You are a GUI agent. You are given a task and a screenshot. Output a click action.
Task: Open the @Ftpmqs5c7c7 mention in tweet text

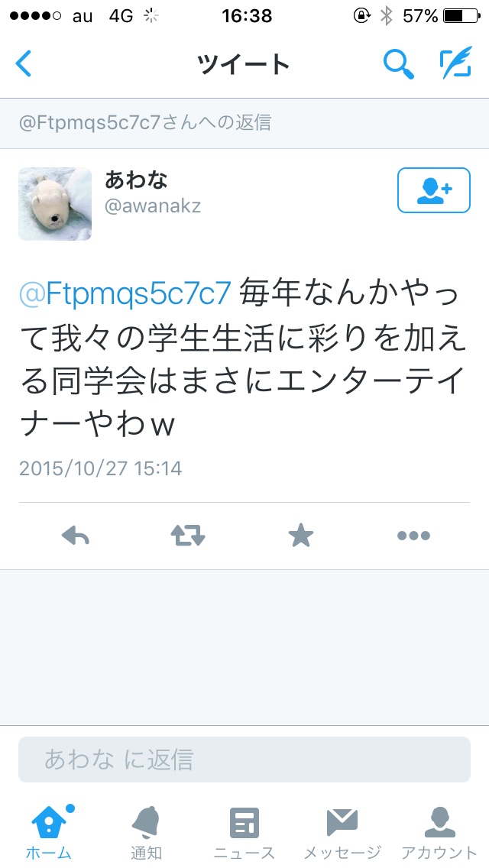pos(125,294)
